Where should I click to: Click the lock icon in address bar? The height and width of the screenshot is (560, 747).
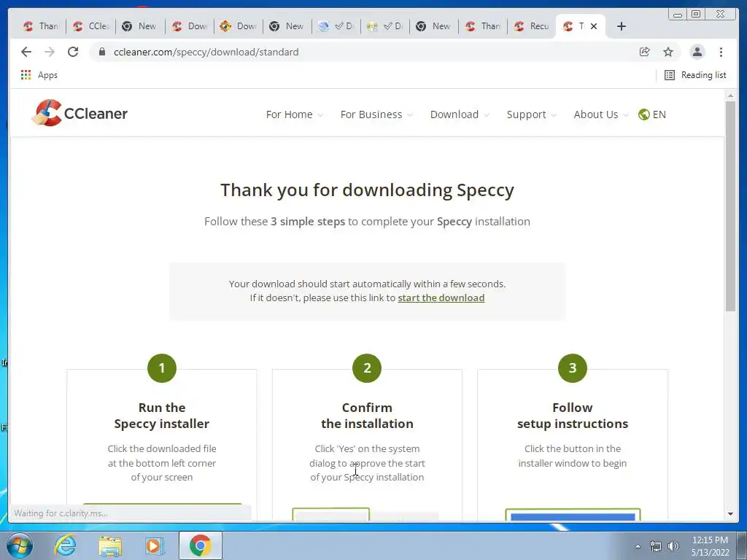pyautogui.click(x=101, y=52)
